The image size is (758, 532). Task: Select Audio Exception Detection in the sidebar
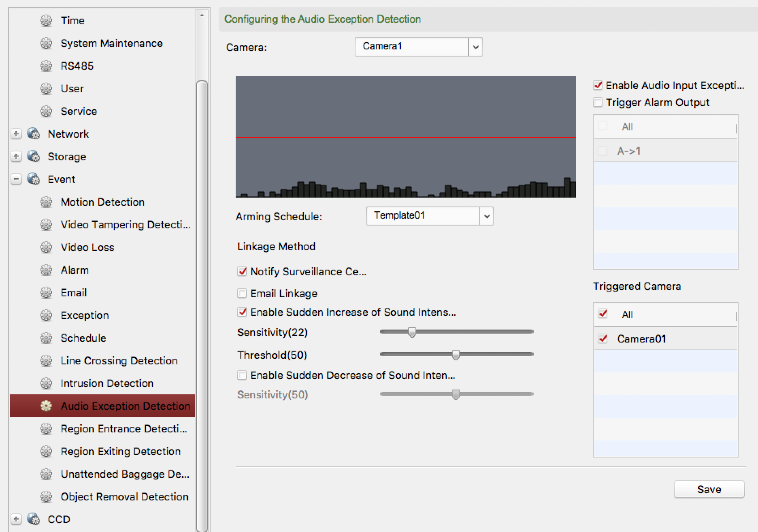pos(125,406)
